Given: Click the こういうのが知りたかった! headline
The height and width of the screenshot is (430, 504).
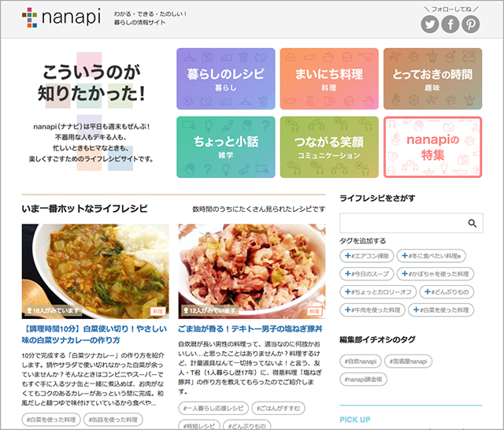Looking at the screenshot, I should [x=91, y=83].
